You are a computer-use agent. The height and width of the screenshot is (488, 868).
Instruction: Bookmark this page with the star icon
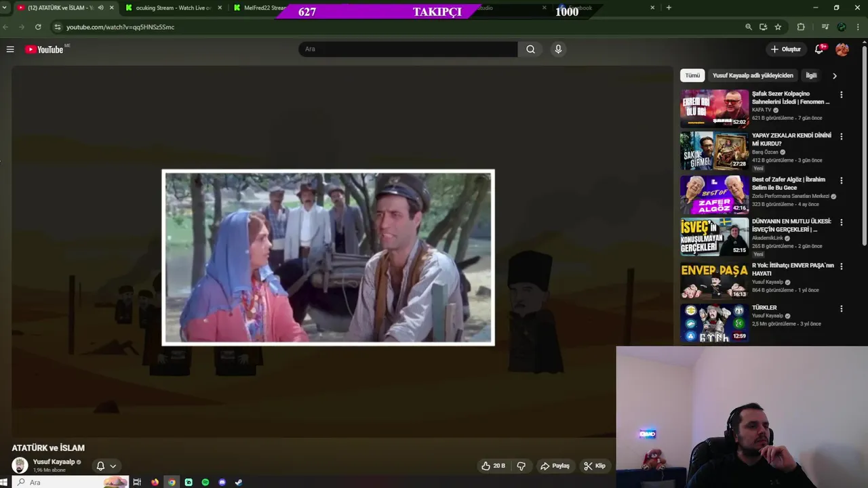point(778,27)
